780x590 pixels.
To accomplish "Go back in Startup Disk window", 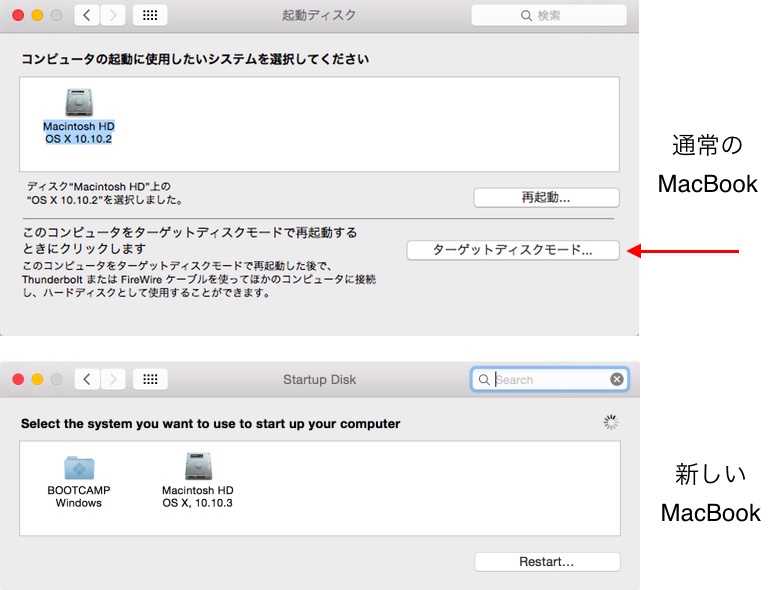I will (87, 380).
